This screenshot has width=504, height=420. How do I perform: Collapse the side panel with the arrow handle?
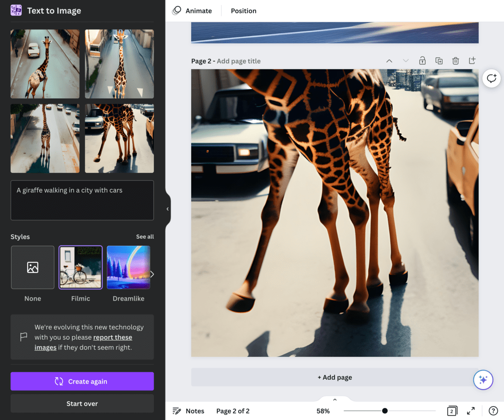pos(168,209)
